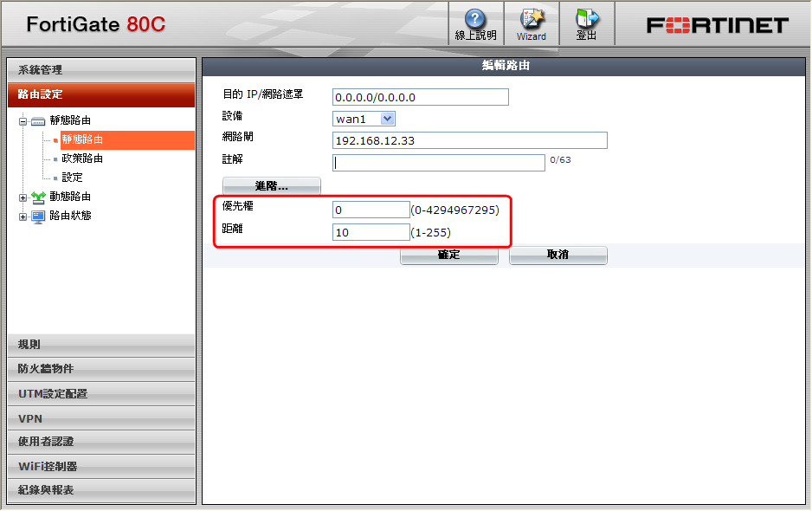Viewport: 812px width, 511px height.
Task: Focus the 距離 distance input field
Action: point(371,232)
